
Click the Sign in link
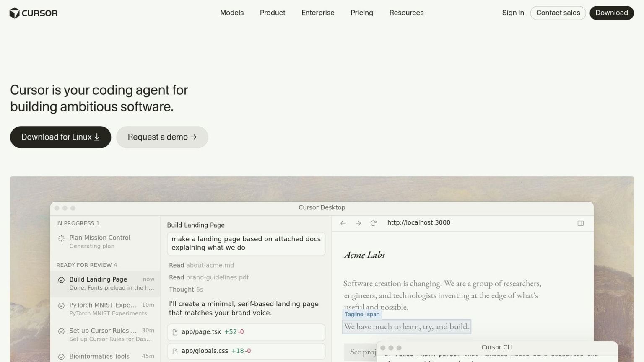[x=513, y=13]
